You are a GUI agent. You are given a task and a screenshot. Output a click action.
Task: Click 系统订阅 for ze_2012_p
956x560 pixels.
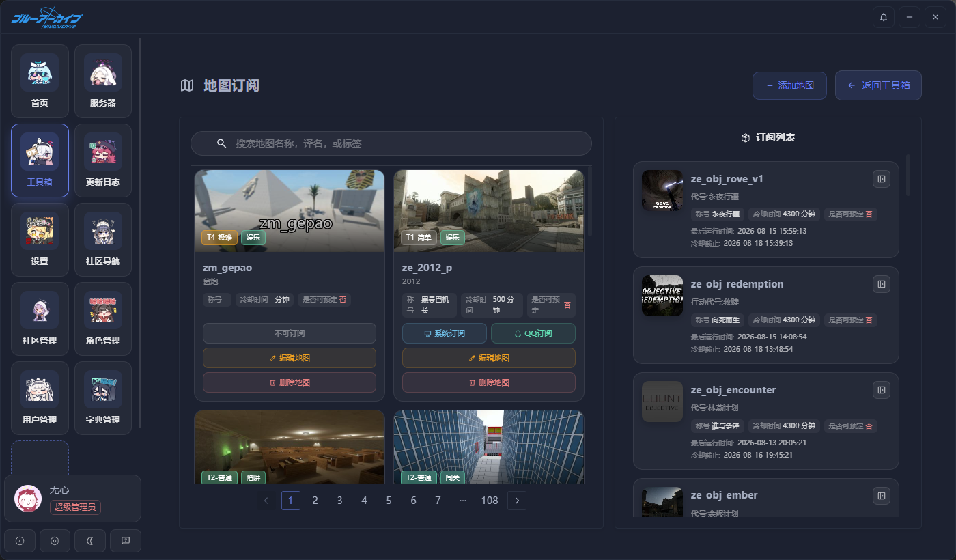[445, 333]
